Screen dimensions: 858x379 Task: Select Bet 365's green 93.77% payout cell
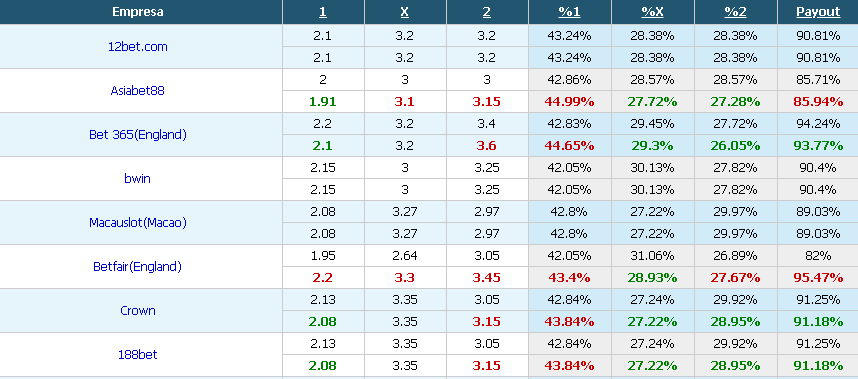[x=818, y=146]
